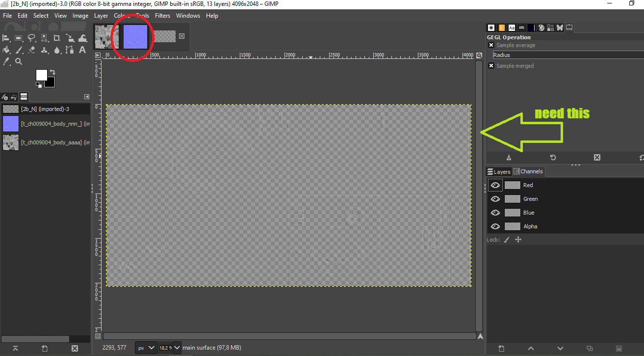The height and width of the screenshot is (356, 644).
Task: Delete tool preset in GEGL Operation panel
Action: (597, 158)
